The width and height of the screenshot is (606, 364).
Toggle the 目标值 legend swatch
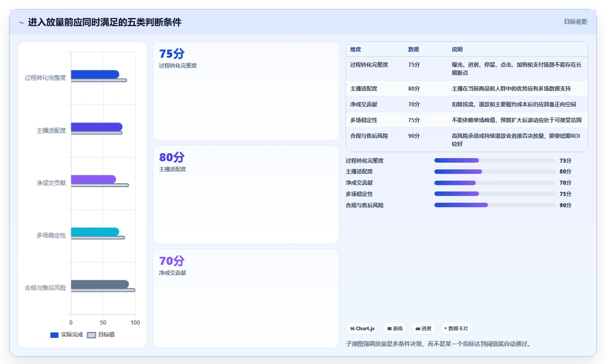pyautogui.click(x=91, y=335)
